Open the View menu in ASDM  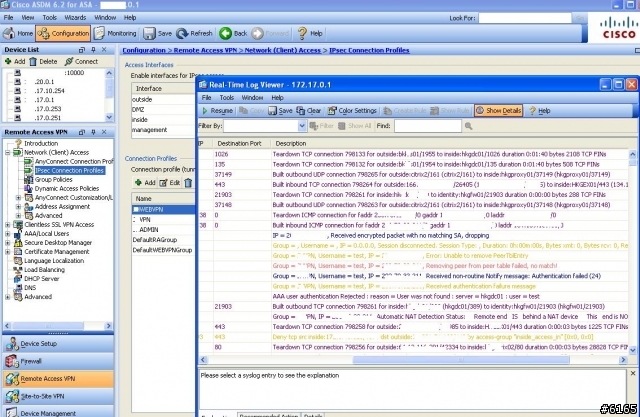tap(28, 18)
